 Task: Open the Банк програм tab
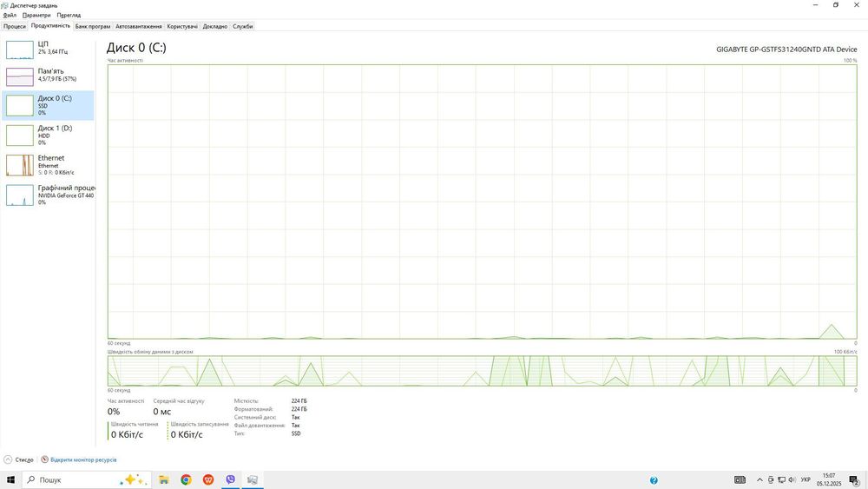(x=93, y=26)
